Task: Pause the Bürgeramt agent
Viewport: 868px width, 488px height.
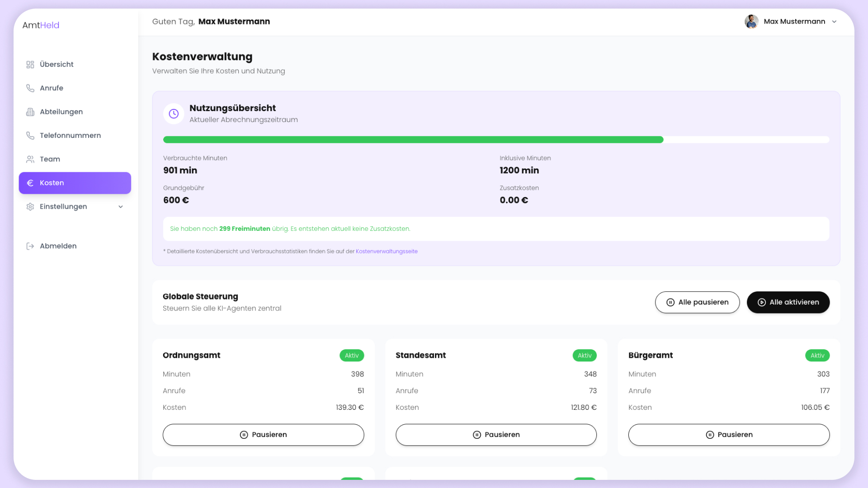Action: pyautogui.click(x=729, y=435)
